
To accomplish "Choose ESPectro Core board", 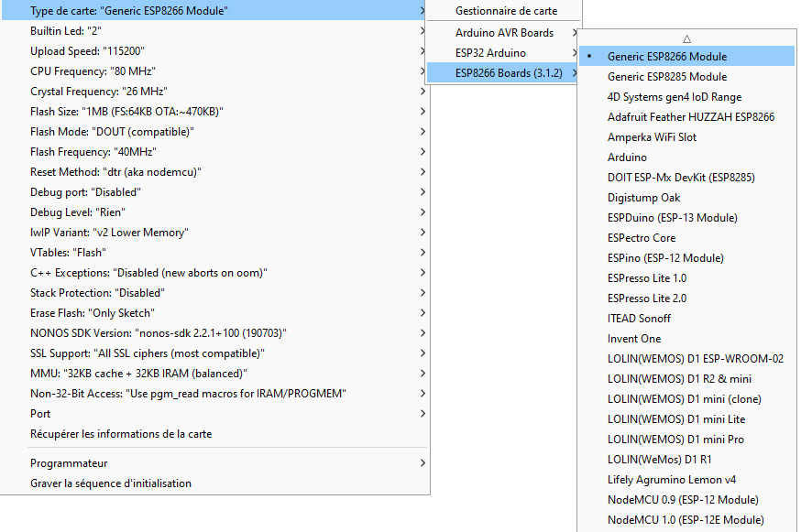I will [x=686, y=238].
